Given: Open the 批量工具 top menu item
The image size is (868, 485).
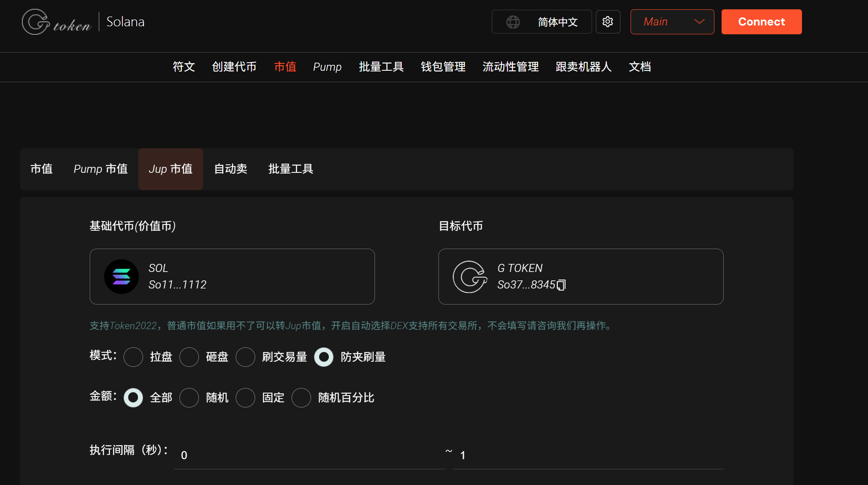Looking at the screenshot, I should [x=381, y=67].
